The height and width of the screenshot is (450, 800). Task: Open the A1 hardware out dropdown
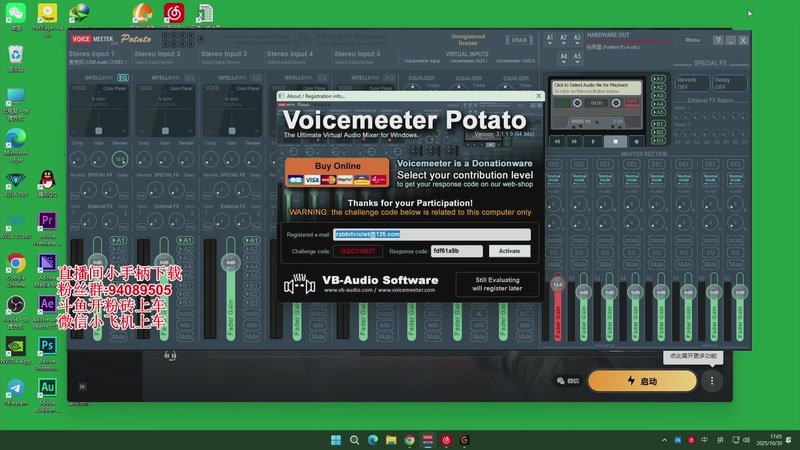point(549,40)
